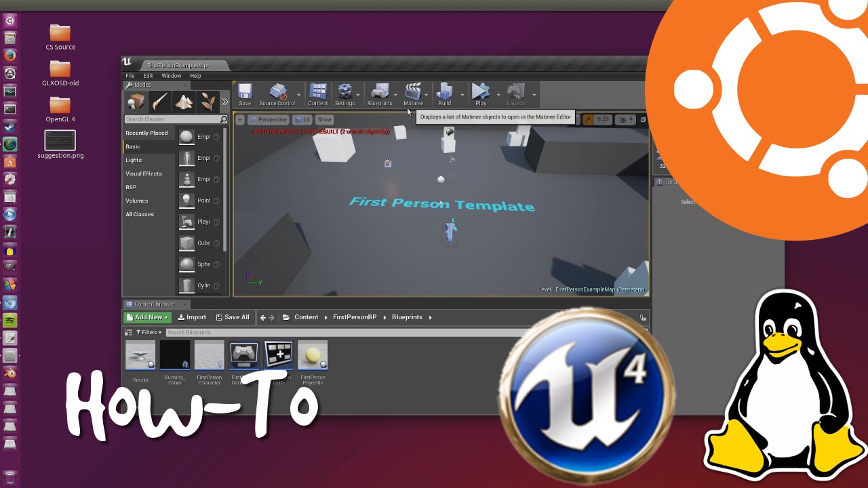Select the Place mode icon

pos(136,102)
